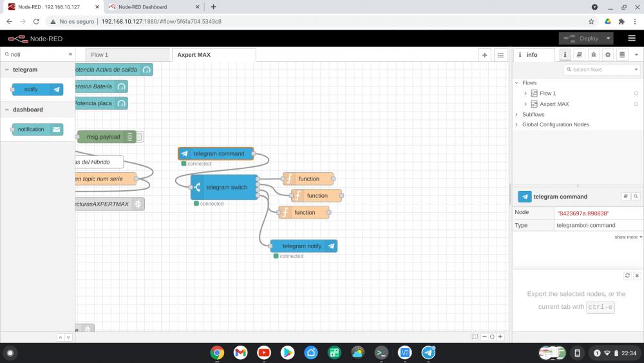The width and height of the screenshot is (644, 363).
Task: Click the palette search field containing noti
Action: click(38, 54)
